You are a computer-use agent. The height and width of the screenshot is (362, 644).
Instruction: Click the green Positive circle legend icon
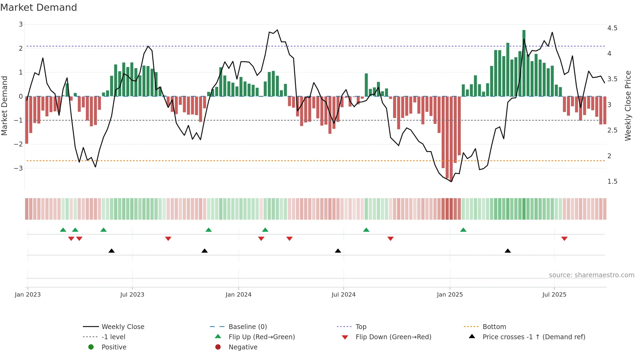pos(91,347)
